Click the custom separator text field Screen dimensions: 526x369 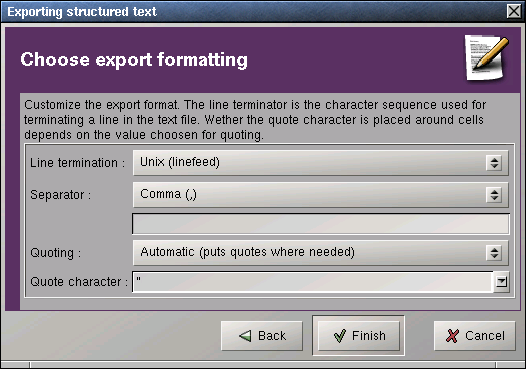coord(321,224)
